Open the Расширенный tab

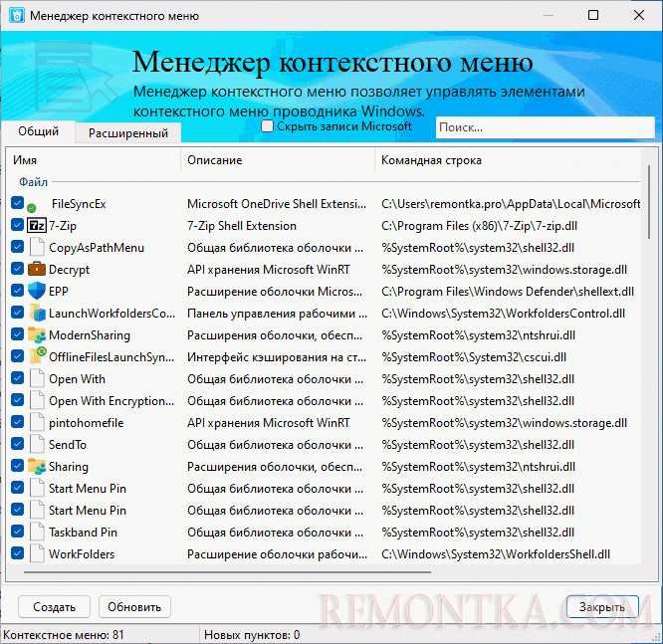(x=128, y=132)
